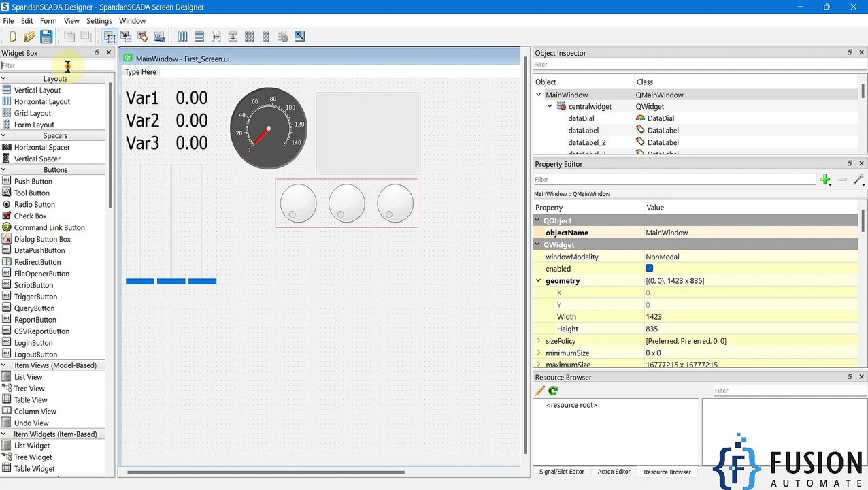This screenshot has height=490, width=868.
Task: Switch to Edit Signals/Slots mode
Action: pyautogui.click(x=126, y=37)
